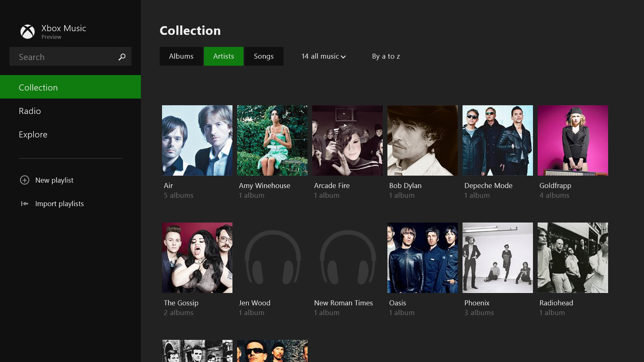Open The Gossip artist photo
This screenshot has height=362, width=644.
point(197,258)
